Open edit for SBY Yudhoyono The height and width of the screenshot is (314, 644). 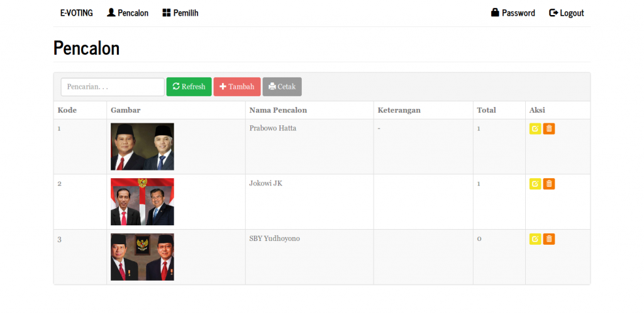(x=535, y=239)
